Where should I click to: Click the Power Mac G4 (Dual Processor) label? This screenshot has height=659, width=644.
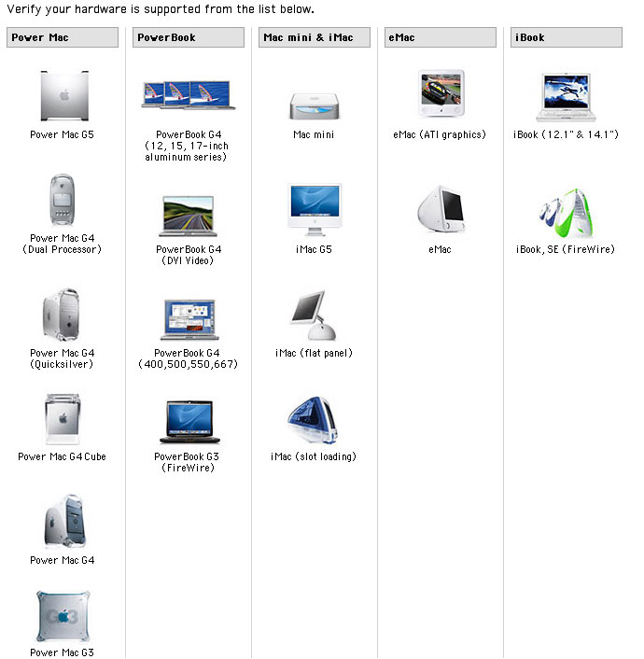click(x=63, y=244)
